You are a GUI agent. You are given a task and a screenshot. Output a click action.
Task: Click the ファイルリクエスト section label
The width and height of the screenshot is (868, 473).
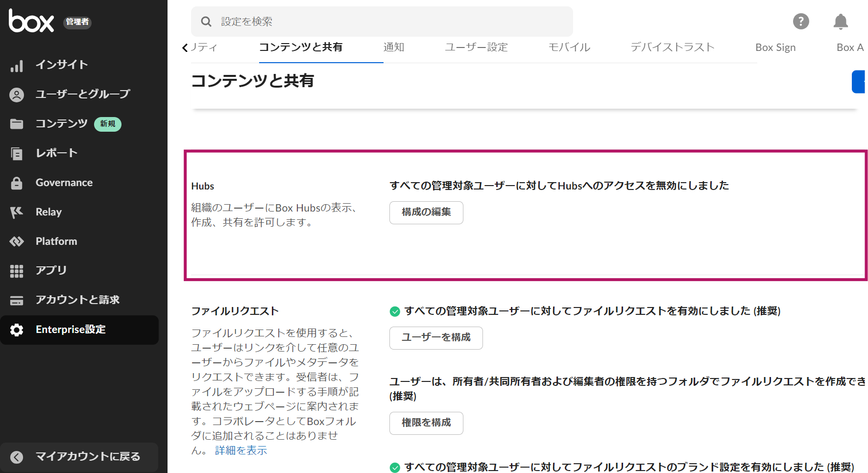pyautogui.click(x=235, y=311)
